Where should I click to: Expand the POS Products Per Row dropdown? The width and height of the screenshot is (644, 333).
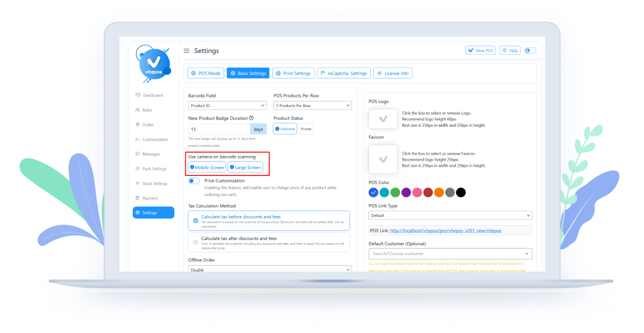313,106
